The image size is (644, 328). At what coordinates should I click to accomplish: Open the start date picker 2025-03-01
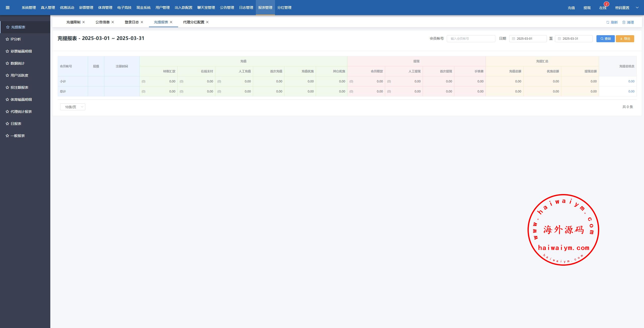pos(528,39)
